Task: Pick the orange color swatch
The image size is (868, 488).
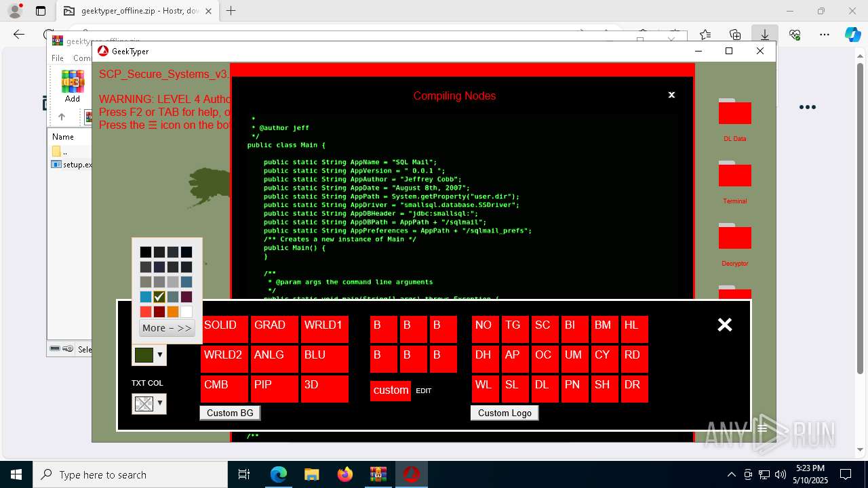Action: (173, 312)
